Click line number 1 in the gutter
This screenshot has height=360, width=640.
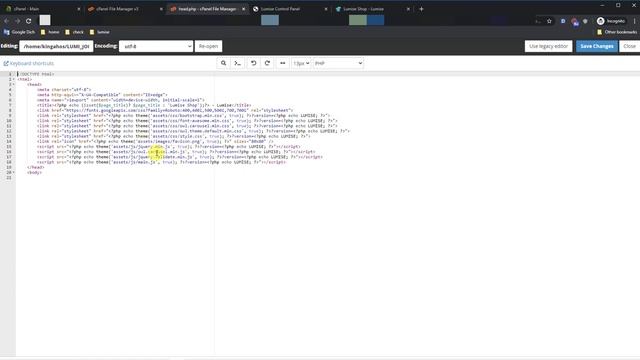pyautogui.click(x=9, y=74)
